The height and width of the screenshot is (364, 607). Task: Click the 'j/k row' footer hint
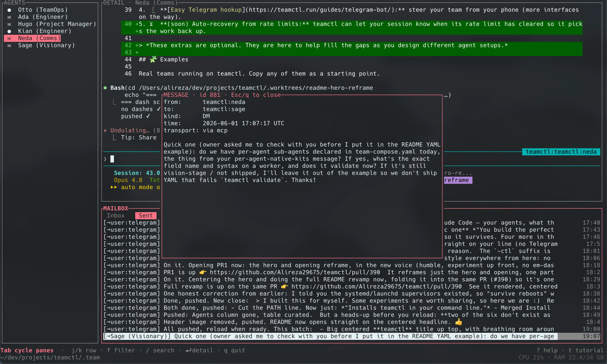(84, 351)
